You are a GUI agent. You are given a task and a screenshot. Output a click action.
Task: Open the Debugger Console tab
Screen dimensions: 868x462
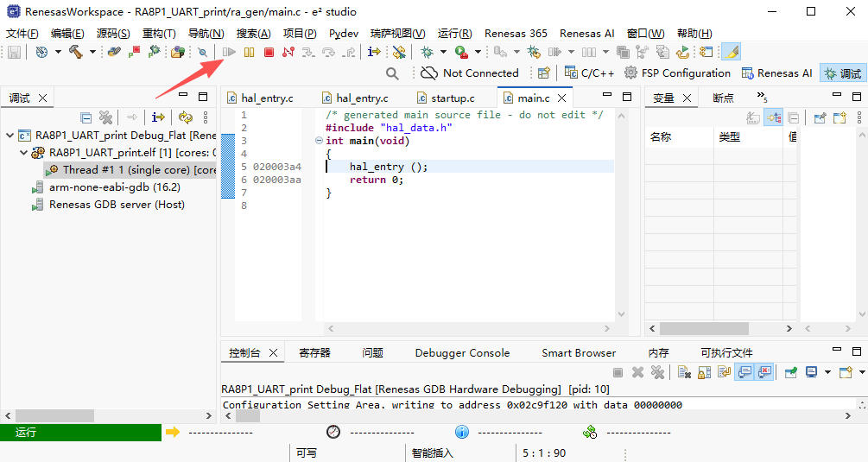click(462, 352)
